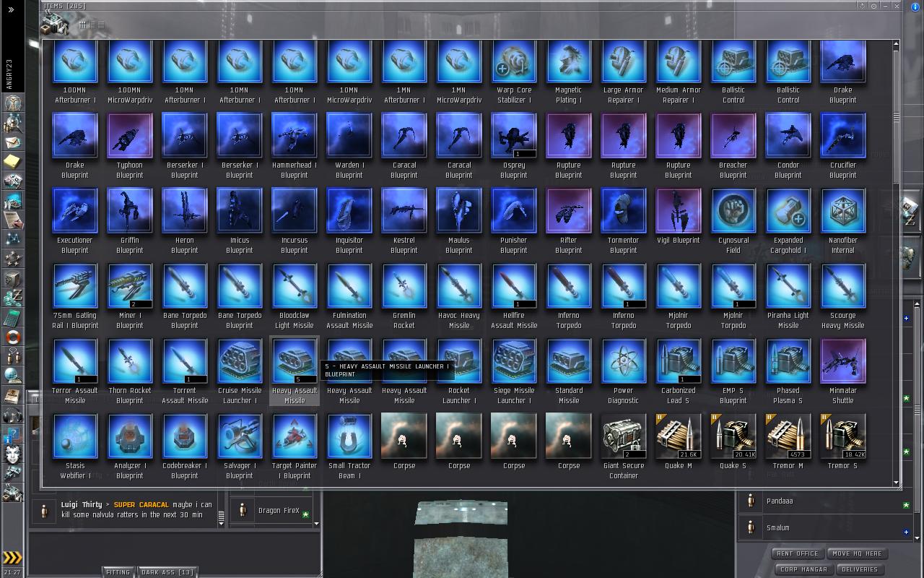Open help via the question mark sidebar icon
The height and width of the screenshot is (578, 924).
tap(13, 436)
